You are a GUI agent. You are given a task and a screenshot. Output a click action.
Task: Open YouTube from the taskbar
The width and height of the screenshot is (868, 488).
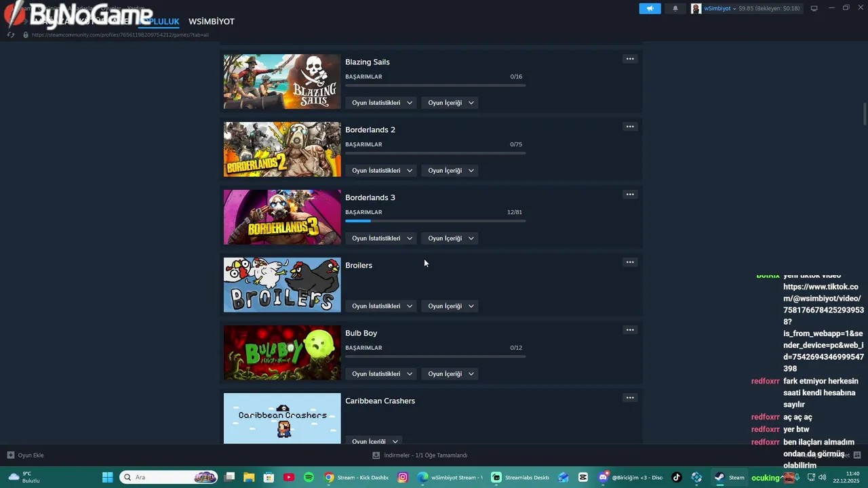click(x=289, y=477)
